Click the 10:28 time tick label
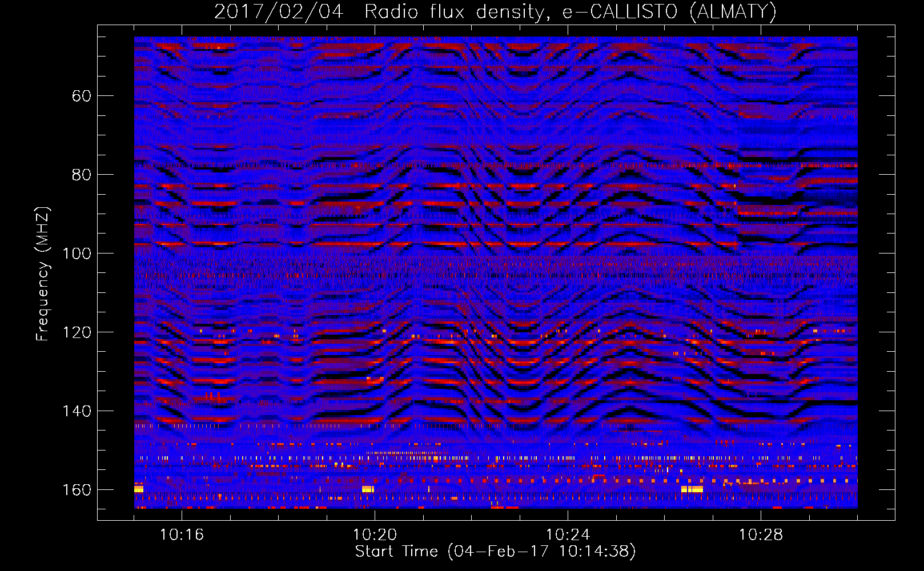 click(761, 535)
